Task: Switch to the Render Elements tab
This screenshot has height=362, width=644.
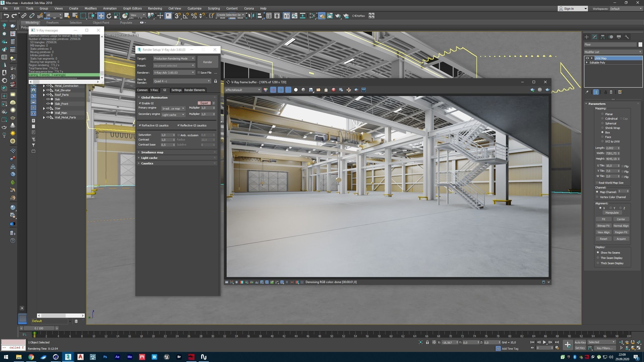Action: coord(194,90)
